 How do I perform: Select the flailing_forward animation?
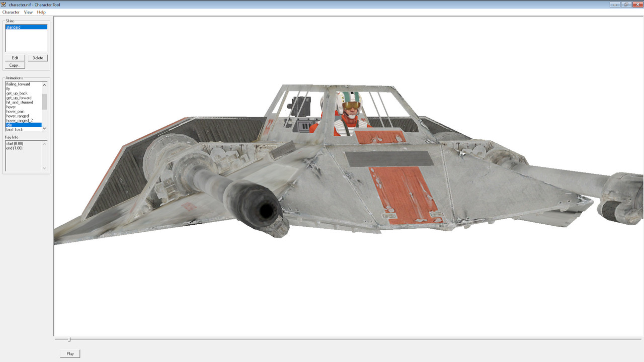pos(24,84)
